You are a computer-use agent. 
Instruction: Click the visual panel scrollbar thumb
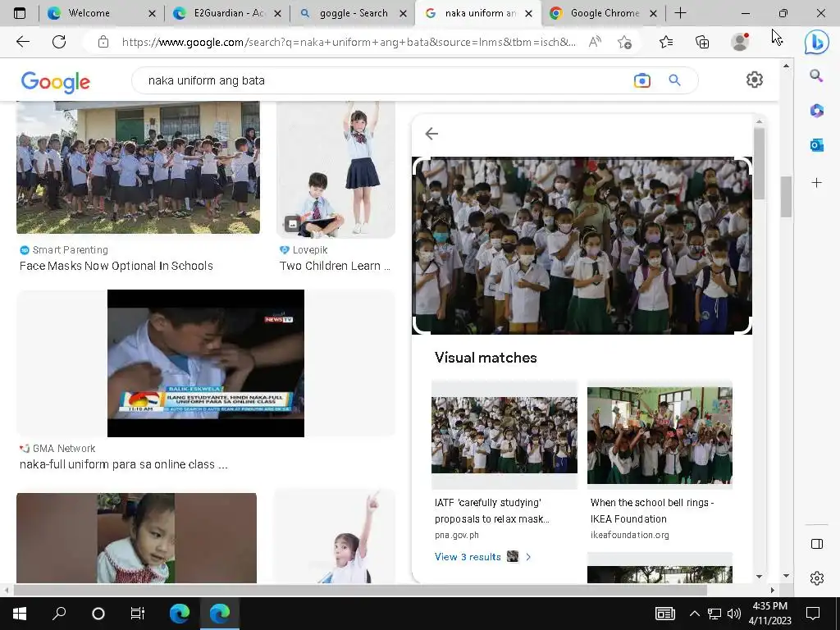tap(759, 163)
